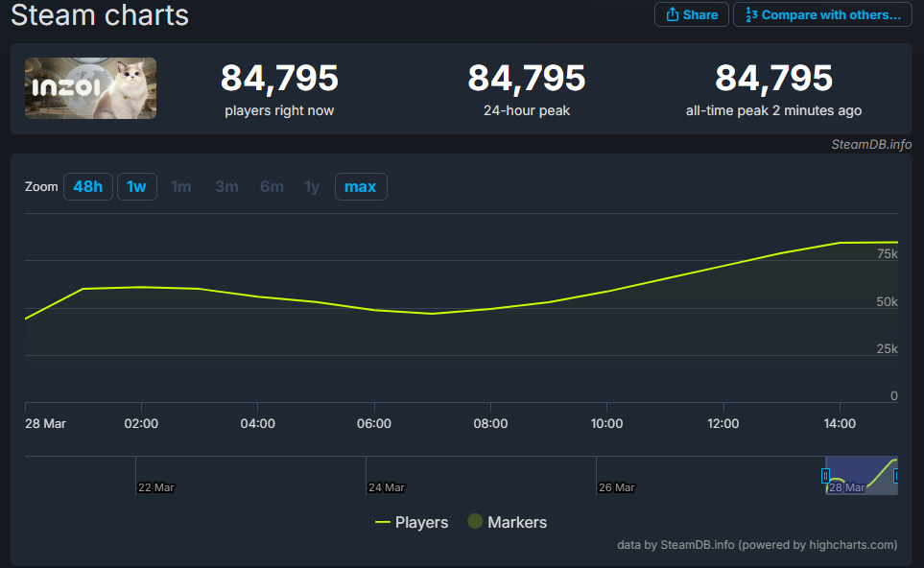924x568 pixels.
Task: Open Compare with others dialog
Action: (822, 14)
